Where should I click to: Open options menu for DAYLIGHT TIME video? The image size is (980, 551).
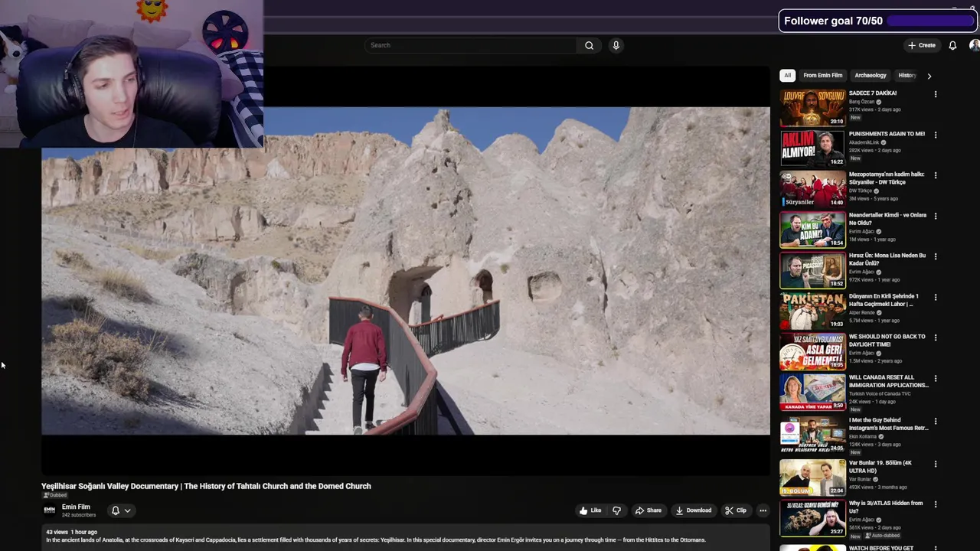click(935, 337)
